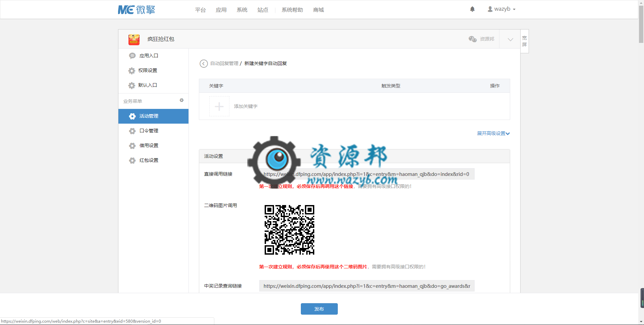Click the 疯狂抢红包 app icon
644x325 pixels.
134,39
